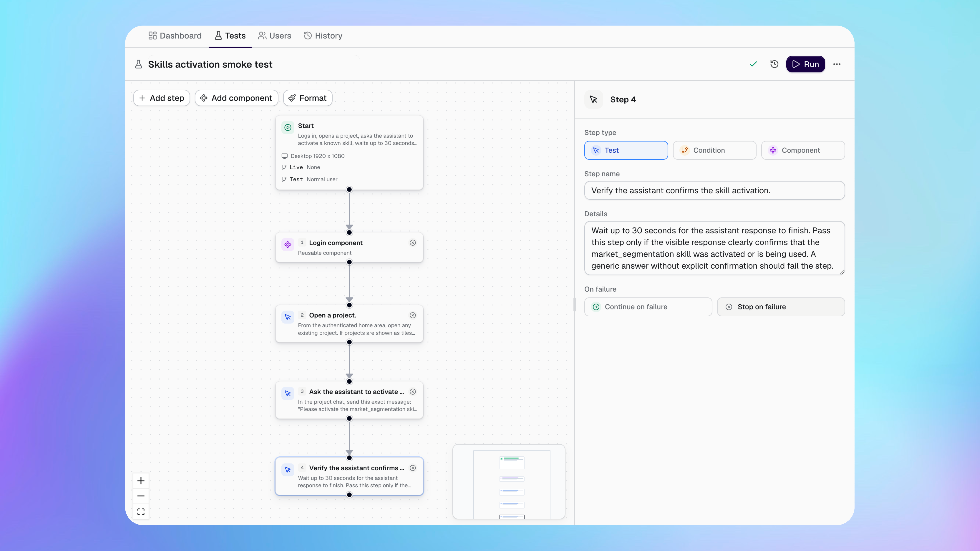Remove the Login component step
Image resolution: width=980 pixels, height=551 pixels.
413,243
